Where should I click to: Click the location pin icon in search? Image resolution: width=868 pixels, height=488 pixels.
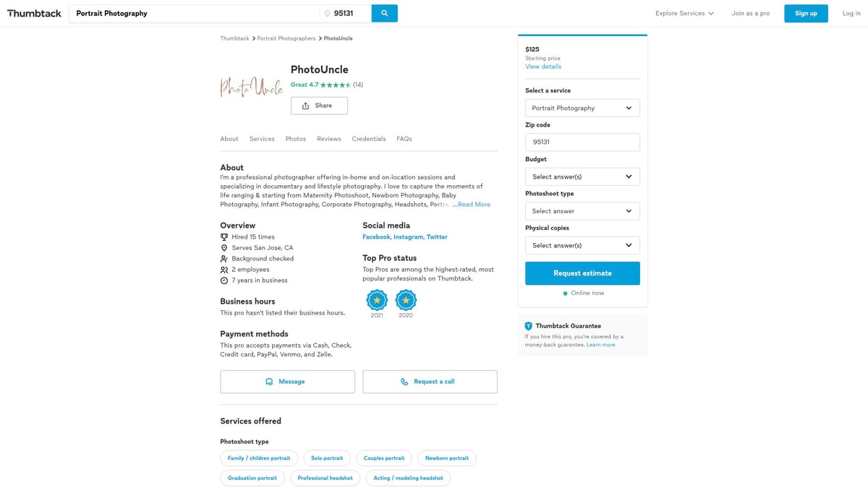(327, 14)
